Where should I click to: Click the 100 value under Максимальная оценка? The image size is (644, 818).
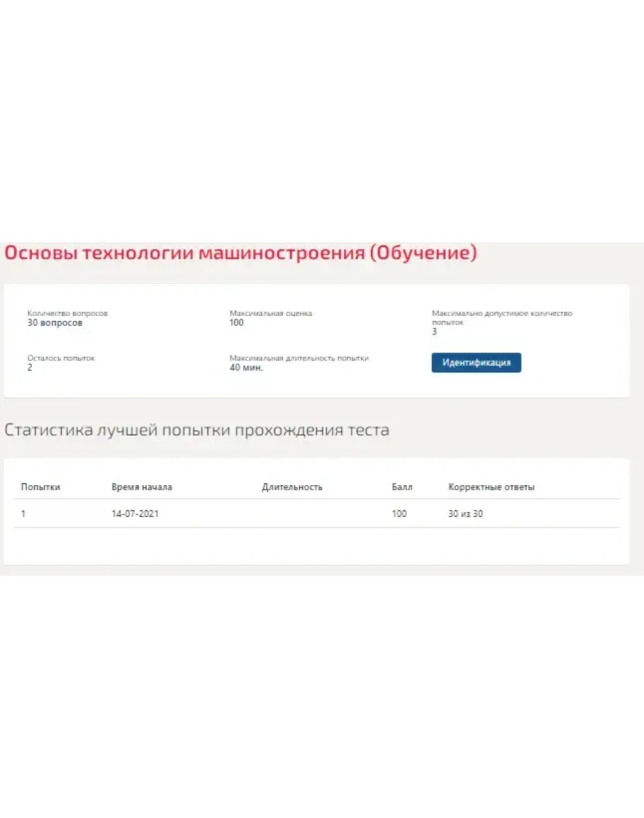tap(236, 323)
